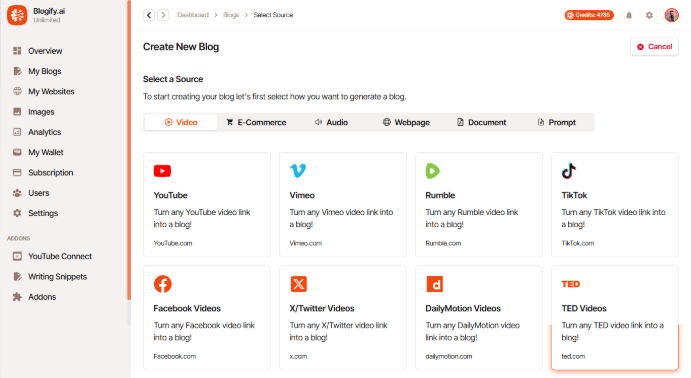Click the dailymotion.com text
The image size is (691, 378).
click(x=449, y=356)
